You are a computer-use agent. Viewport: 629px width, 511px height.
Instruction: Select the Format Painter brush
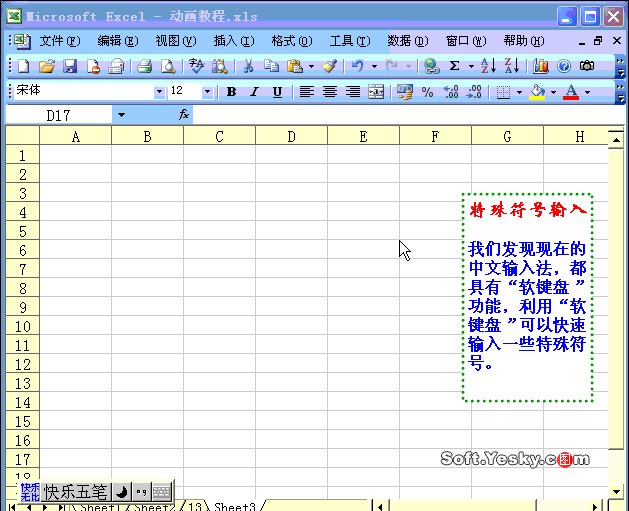(329, 66)
